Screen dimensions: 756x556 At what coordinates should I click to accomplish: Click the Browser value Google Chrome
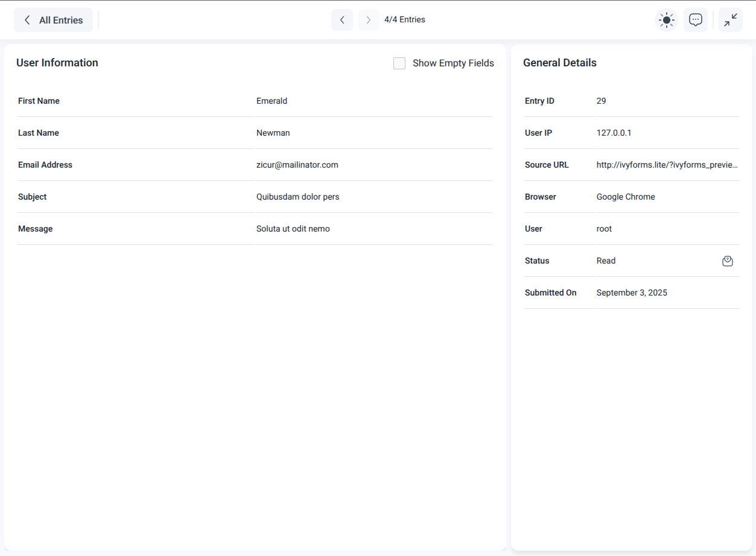(x=625, y=197)
